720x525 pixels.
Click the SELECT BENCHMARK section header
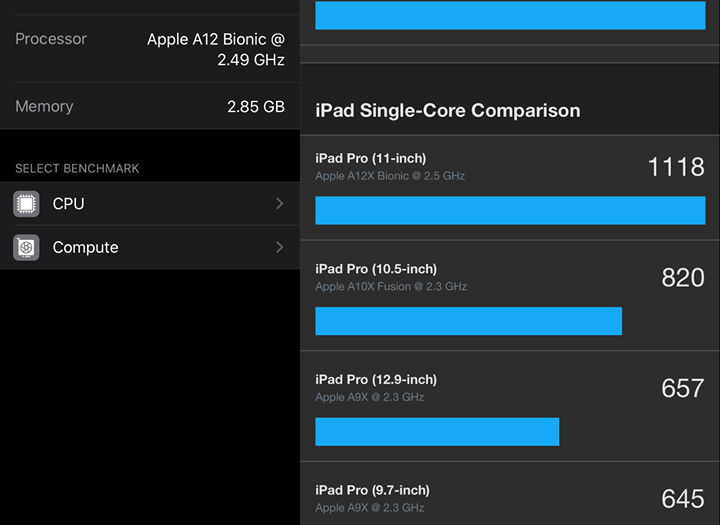point(77,169)
